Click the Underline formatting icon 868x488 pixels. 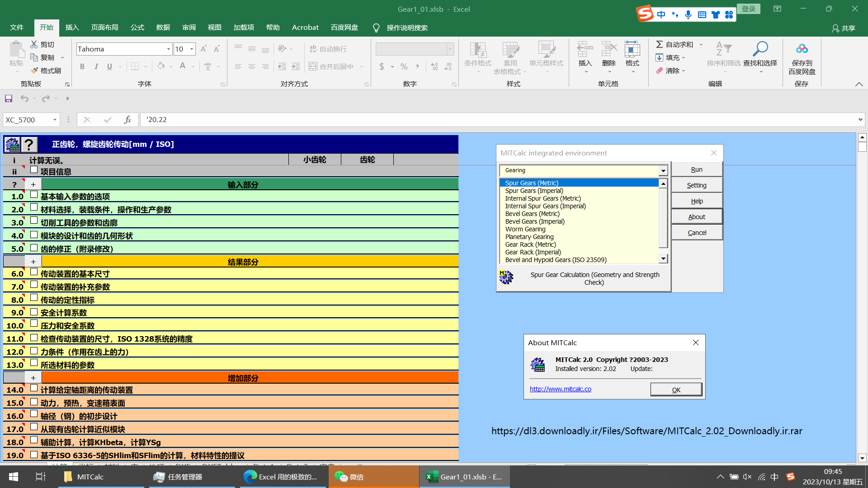109,67
